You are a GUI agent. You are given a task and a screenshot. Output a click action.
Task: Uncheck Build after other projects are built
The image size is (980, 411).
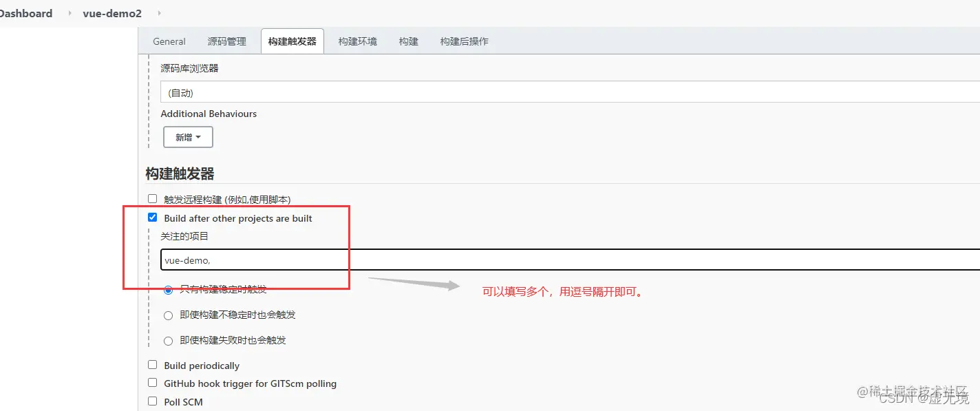[152, 217]
